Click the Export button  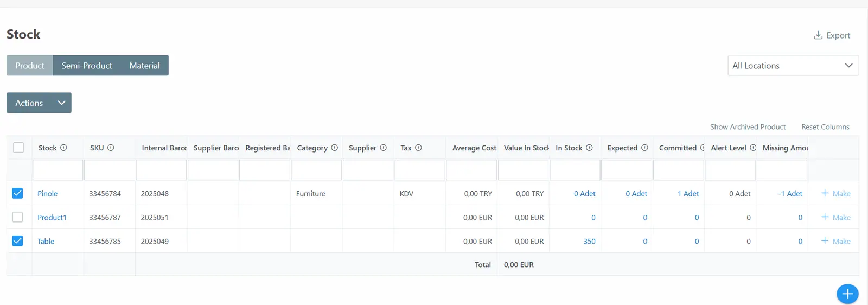[832, 35]
